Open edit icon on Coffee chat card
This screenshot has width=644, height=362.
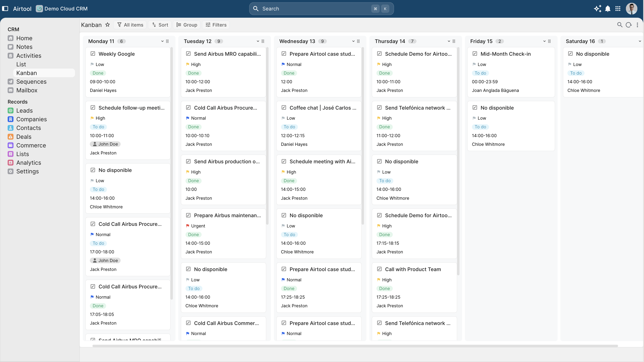(x=284, y=108)
